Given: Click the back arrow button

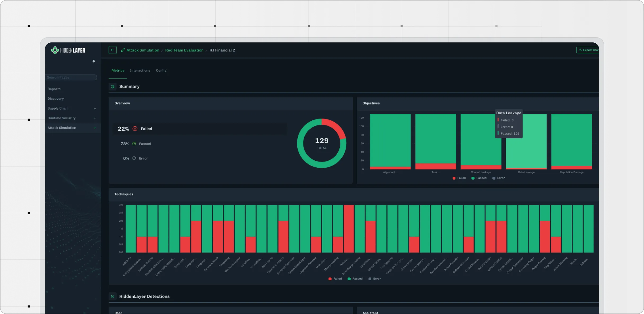Looking at the screenshot, I should (112, 50).
